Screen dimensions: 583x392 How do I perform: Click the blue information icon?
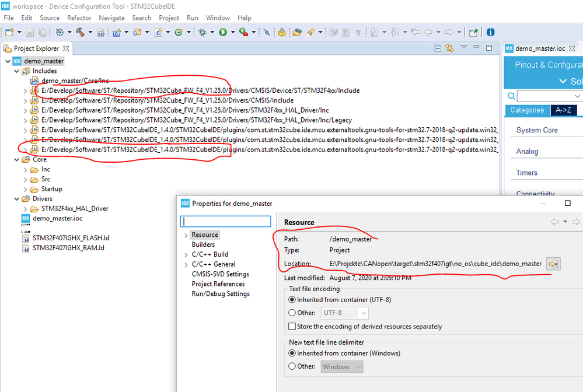click(x=490, y=32)
